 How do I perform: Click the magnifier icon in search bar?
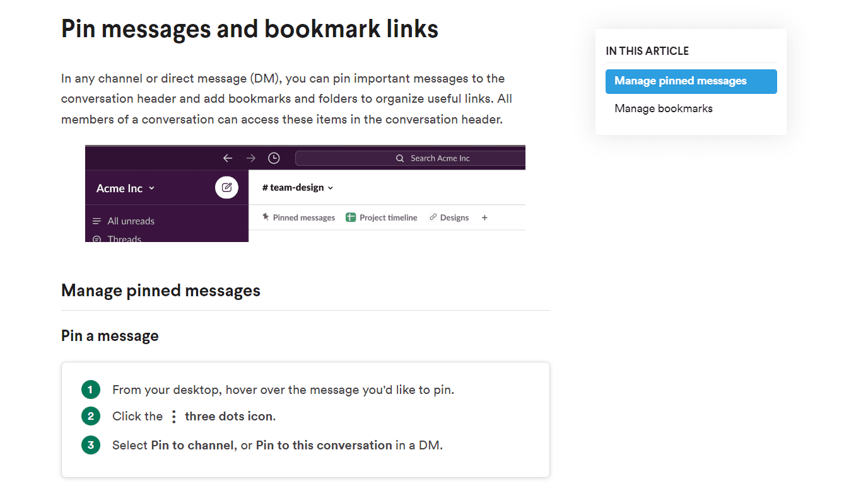(x=400, y=158)
